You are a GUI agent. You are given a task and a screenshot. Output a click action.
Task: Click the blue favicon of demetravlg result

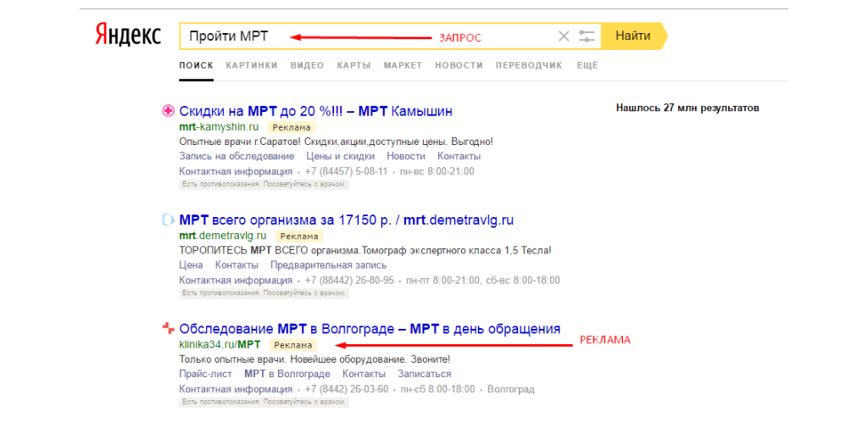pos(168,220)
